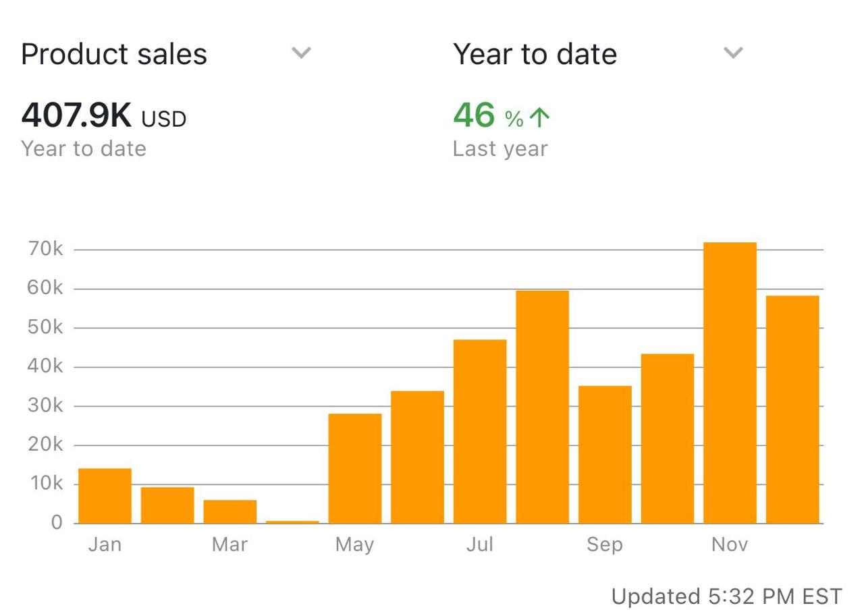This screenshot has width=864, height=616.
Task: Select the February sales bar
Action: tap(167, 505)
